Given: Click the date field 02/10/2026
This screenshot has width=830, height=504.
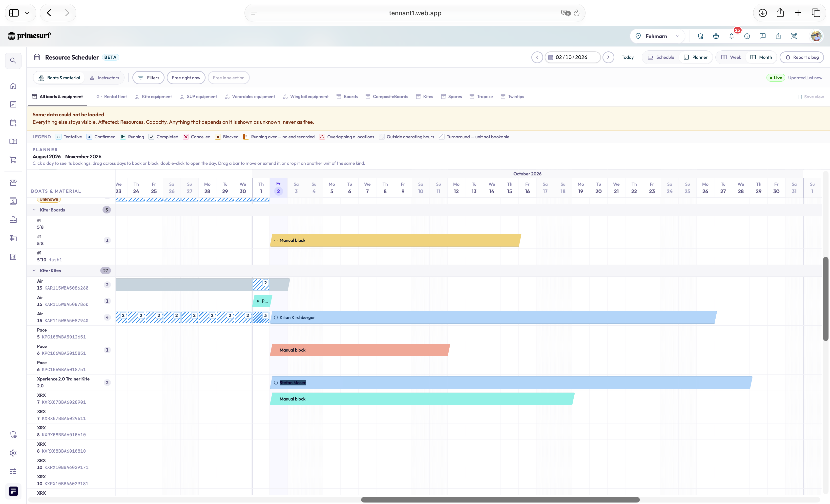Looking at the screenshot, I should [x=573, y=57].
